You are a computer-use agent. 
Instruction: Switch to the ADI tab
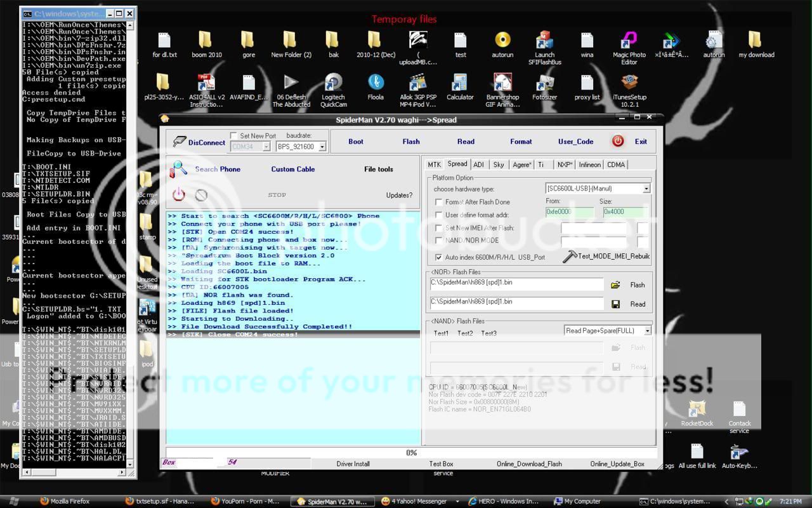coord(478,164)
